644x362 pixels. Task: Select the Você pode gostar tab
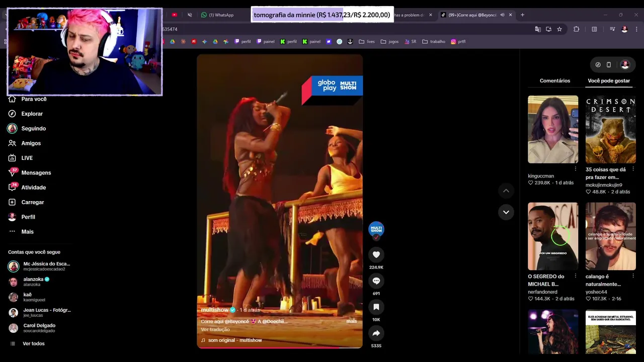click(x=609, y=80)
